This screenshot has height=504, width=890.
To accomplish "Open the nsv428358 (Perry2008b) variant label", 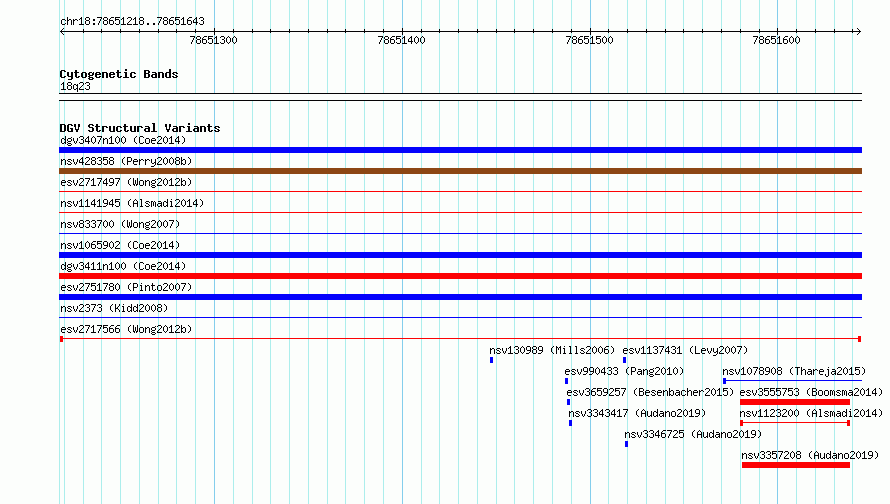I will (x=126, y=161).
